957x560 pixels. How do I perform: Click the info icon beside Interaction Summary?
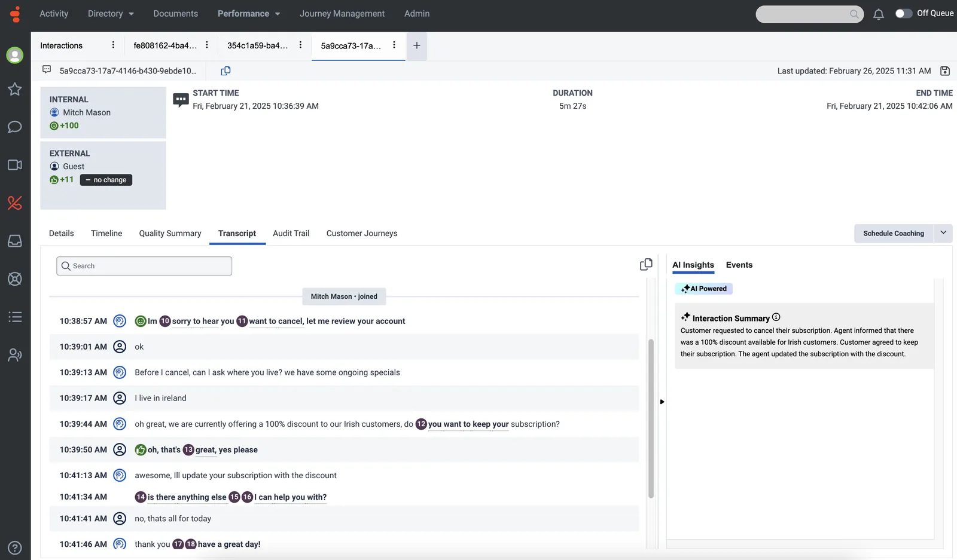pyautogui.click(x=776, y=317)
